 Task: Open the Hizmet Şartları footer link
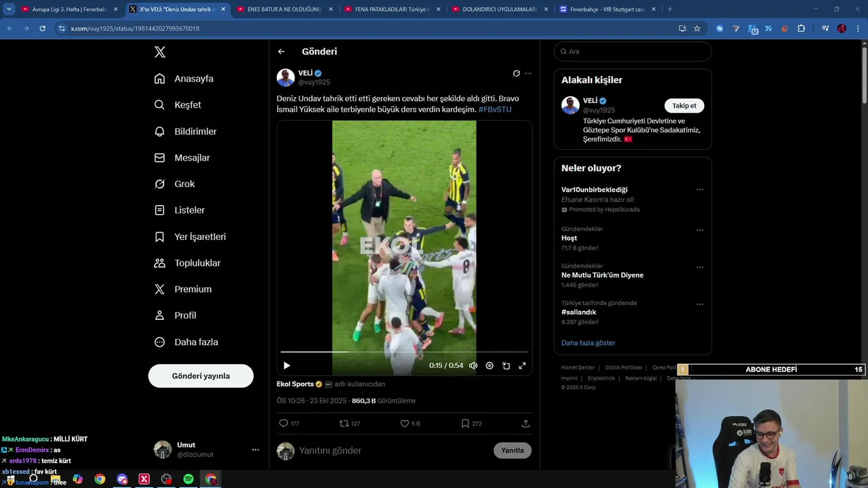[578, 367]
